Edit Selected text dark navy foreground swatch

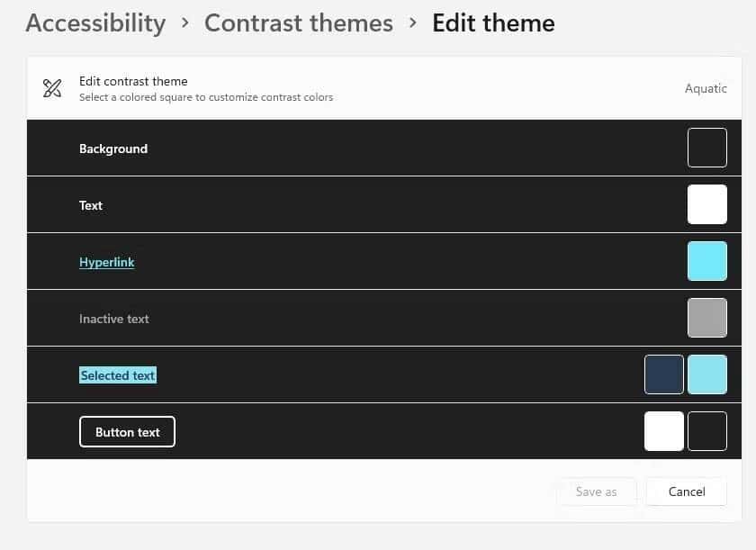pyautogui.click(x=663, y=374)
